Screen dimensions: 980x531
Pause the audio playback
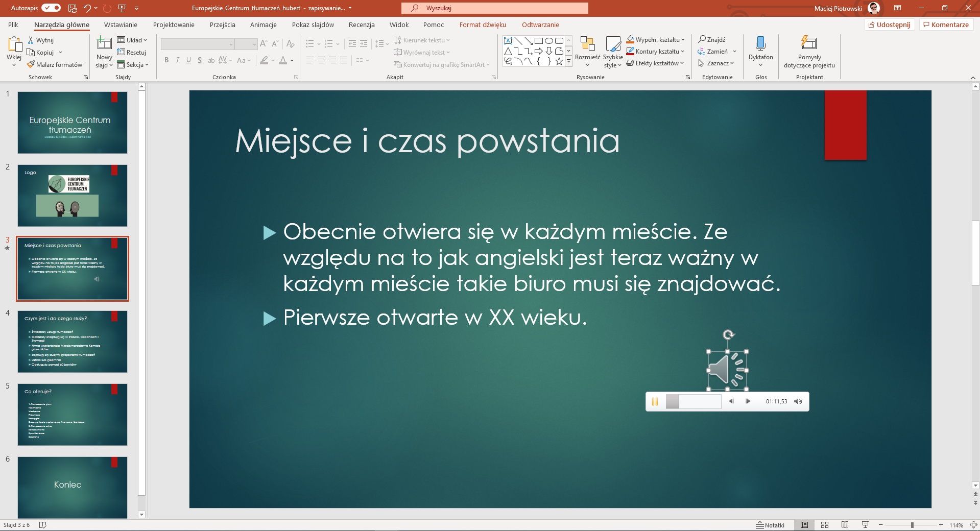(x=655, y=401)
